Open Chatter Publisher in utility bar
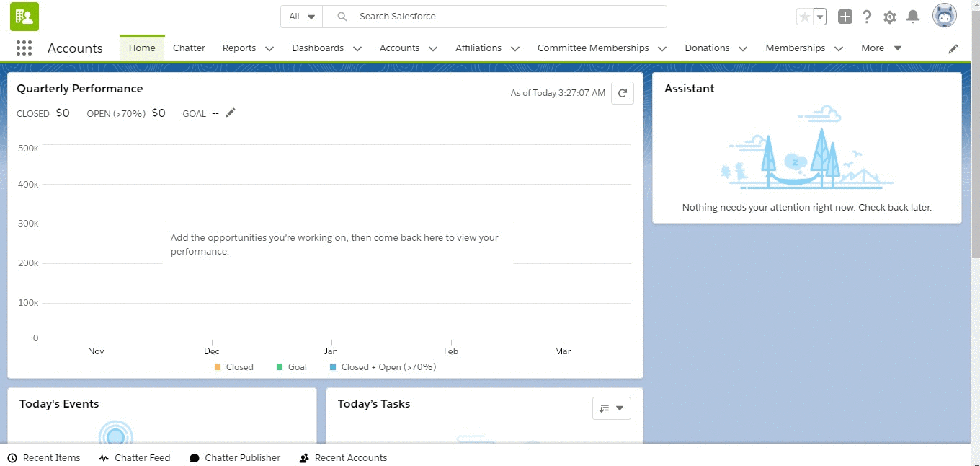 coord(235,458)
